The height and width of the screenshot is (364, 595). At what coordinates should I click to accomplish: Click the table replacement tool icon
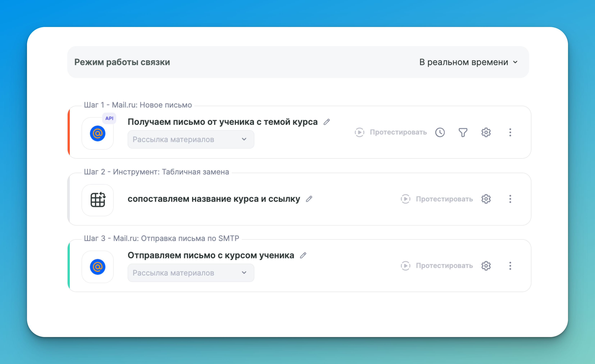(x=97, y=200)
